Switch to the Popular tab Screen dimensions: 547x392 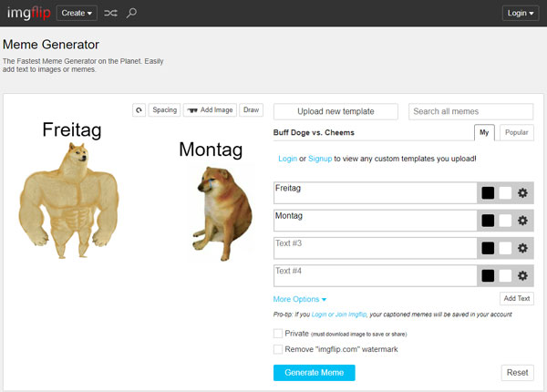[517, 133]
